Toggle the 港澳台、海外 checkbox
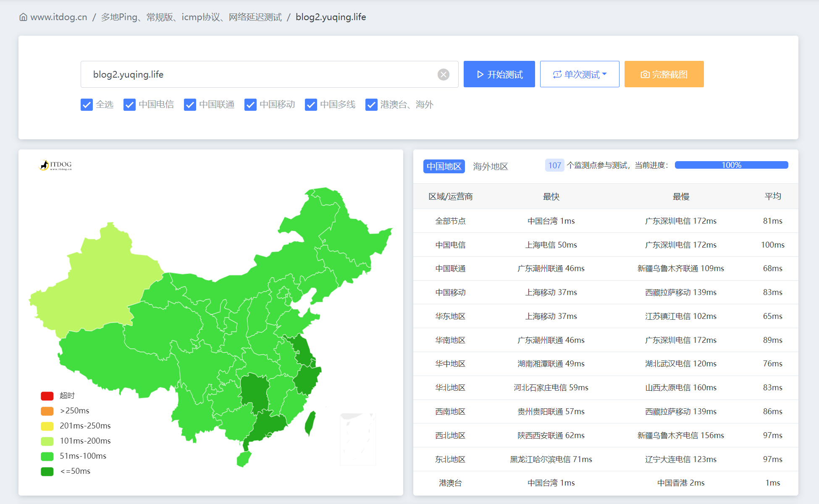The height and width of the screenshot is (504, 819). 371,104
